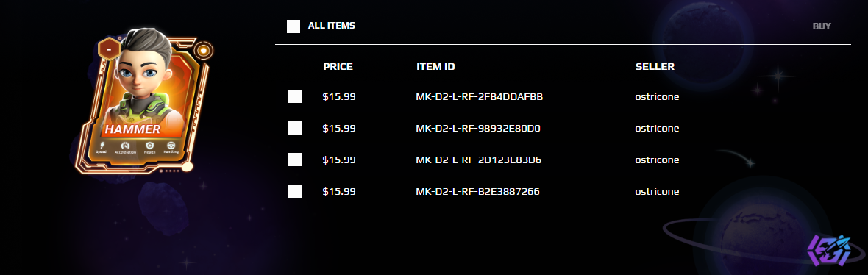868x275 pixels.
Task: Tick the checkbox for MK-D2-L-RF-98932E80D0
Action: [x=295, y=129]
